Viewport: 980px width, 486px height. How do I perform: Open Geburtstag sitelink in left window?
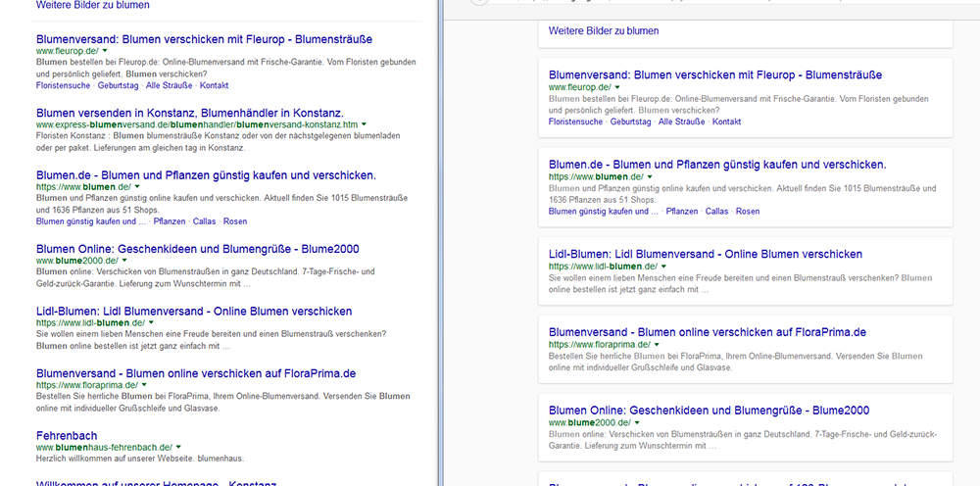click(119, 85)
